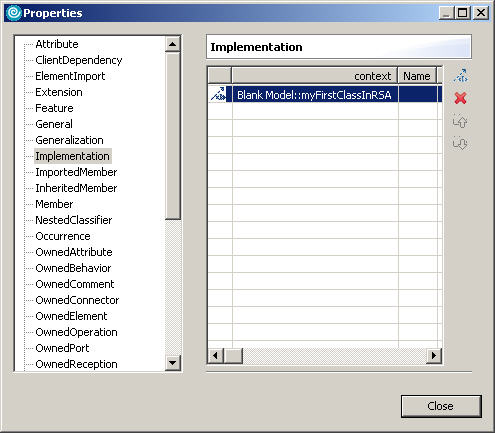This screenshot has width=495, height=433.
Task: Click the Name column header
Action: pyautogui.click(x=417, y=76)
